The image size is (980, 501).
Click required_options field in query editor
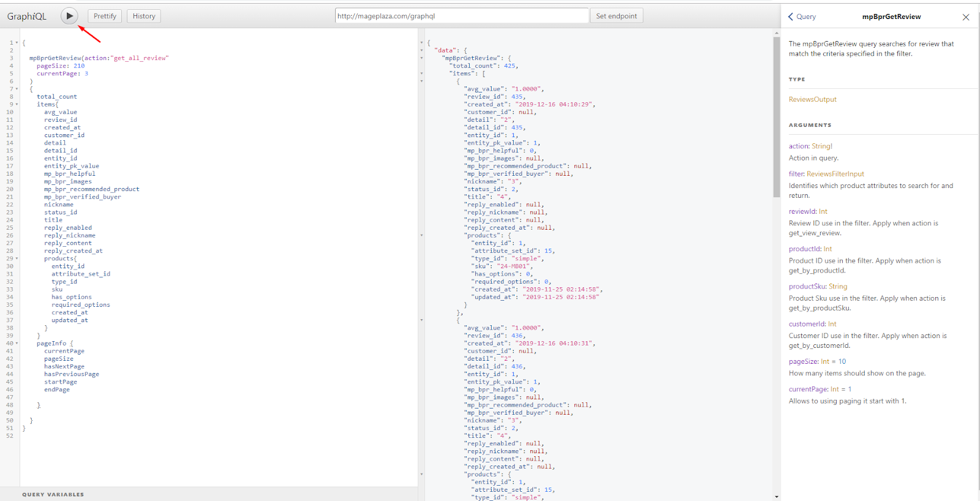click(x=81, y=305)
